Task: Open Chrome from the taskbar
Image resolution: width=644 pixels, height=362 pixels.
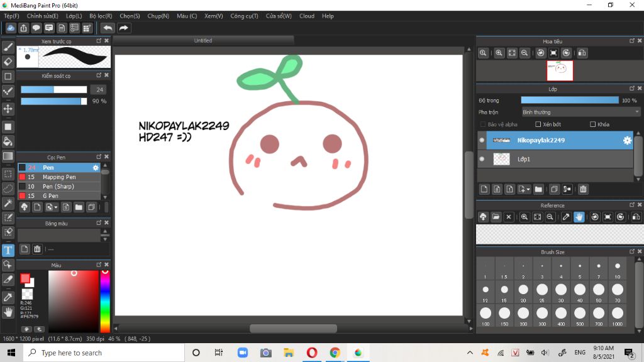Action: 335,353
